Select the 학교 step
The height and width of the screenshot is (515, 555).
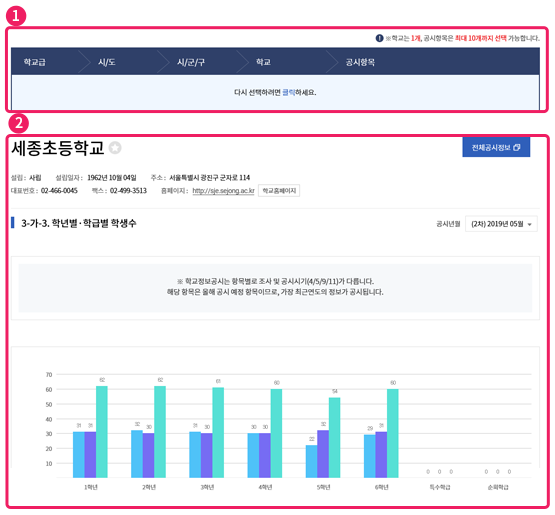263,62
